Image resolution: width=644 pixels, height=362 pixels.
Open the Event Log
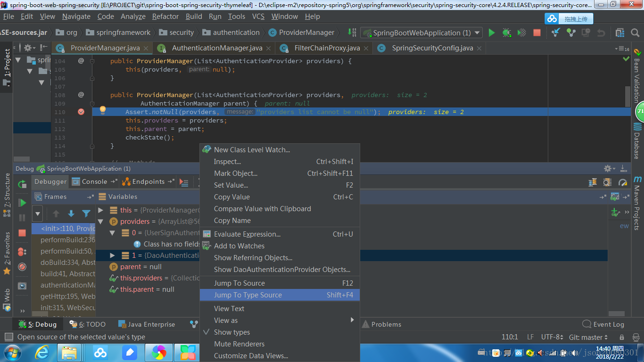(x=603, y=324)
